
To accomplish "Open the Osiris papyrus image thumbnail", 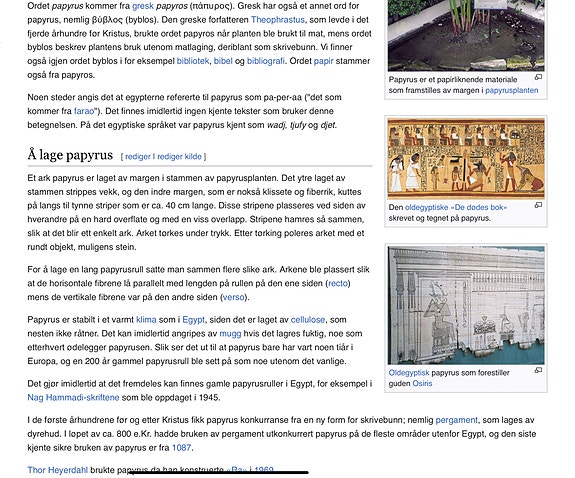I will pos(466,306).
